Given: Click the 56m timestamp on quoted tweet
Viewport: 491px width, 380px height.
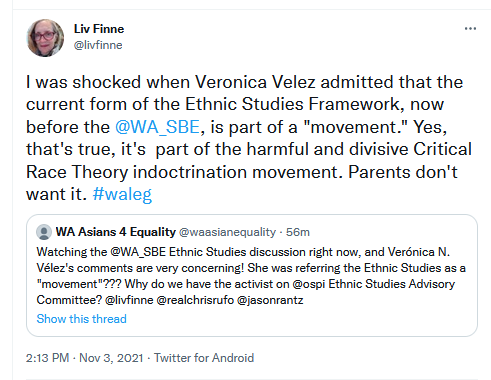Looking at the screenshot, I should coord(298,232).
